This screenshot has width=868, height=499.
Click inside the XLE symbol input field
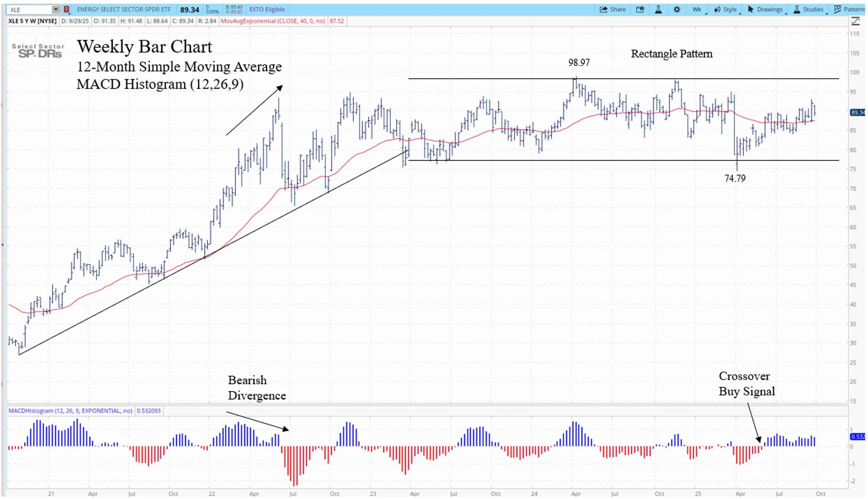point(30,9)
